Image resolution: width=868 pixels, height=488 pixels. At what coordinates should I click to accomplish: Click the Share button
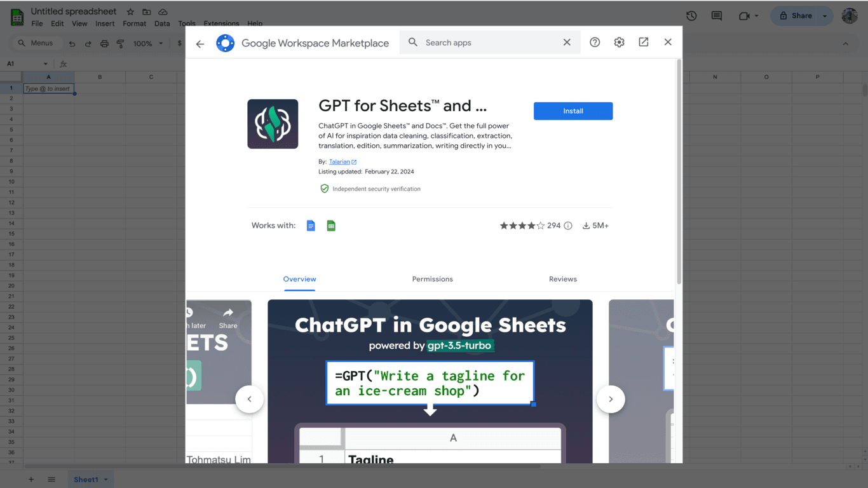[796, 16]
